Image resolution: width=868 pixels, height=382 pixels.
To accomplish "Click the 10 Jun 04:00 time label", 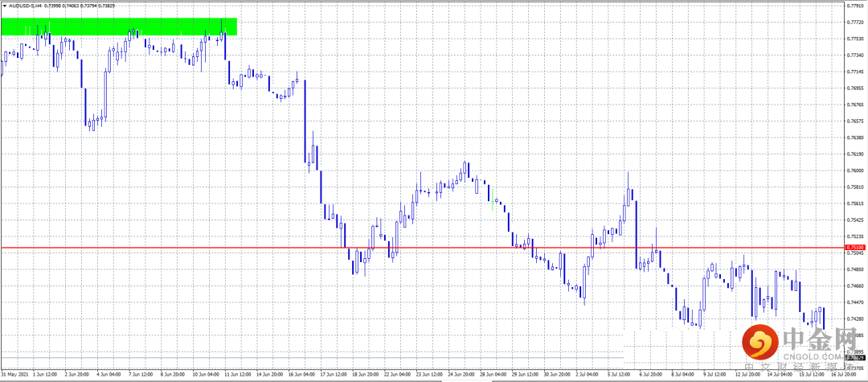I will (207, 374).
